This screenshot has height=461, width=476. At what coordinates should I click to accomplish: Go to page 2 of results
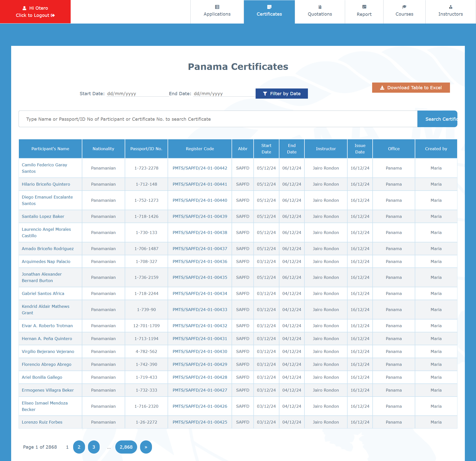[79, 447]
